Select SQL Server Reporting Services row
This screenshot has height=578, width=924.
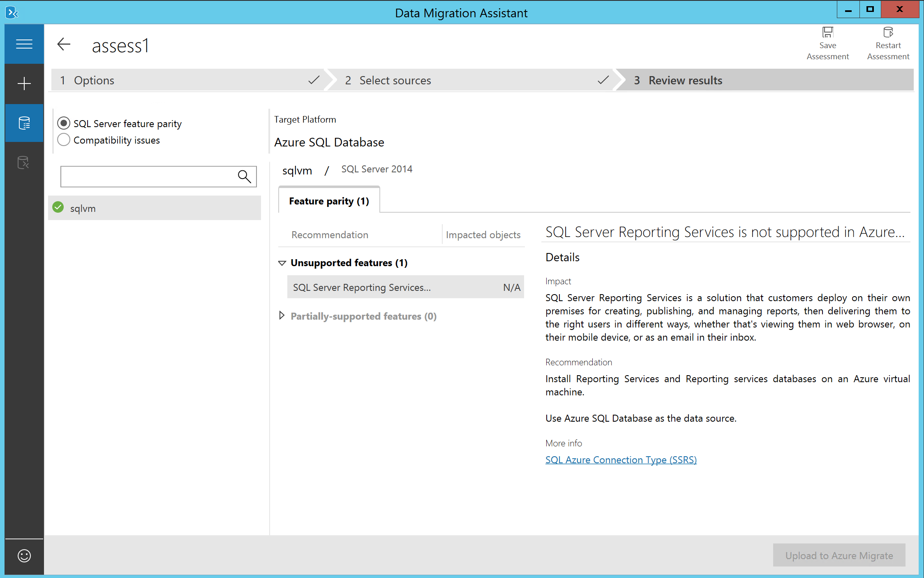(x=405, y=287)
